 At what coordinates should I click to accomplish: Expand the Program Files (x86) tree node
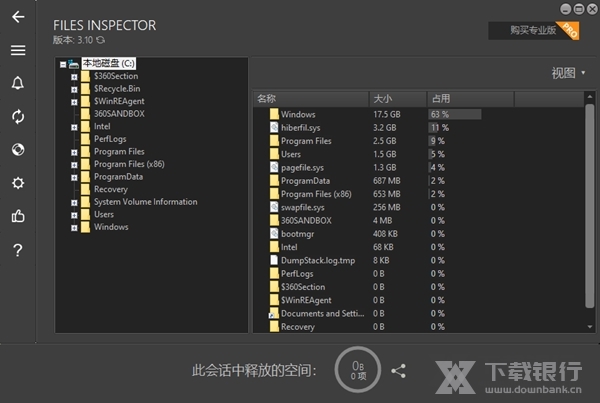pos(74,165)
